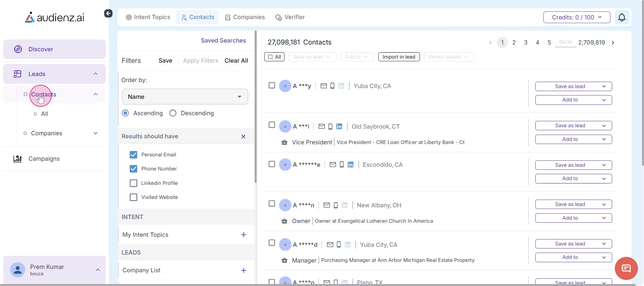Image resolution: width=644 pixels, height=286 pixels.
Task: Enable the Linkedin Profile checkbox
Action: pyautogui.click(x=133, y=183)
